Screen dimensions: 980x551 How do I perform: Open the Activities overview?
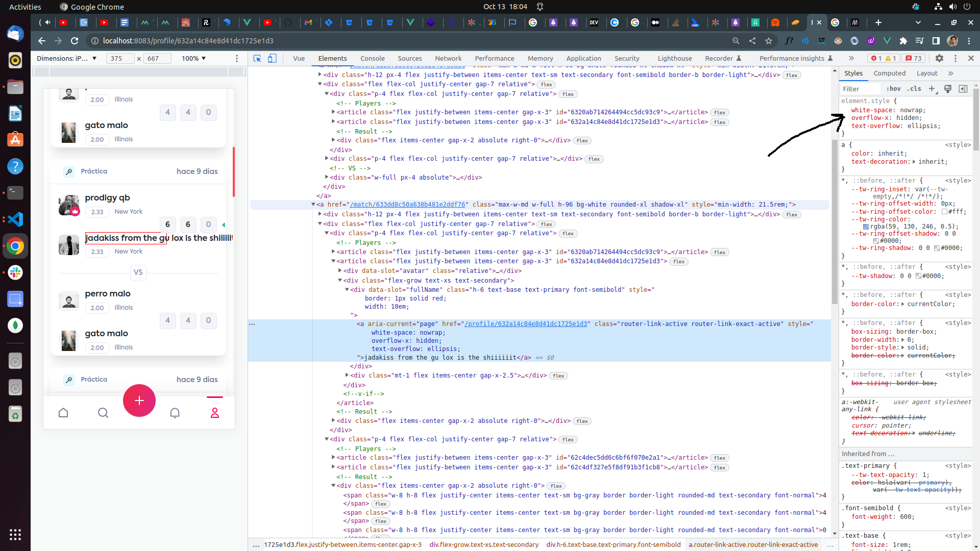(25, 7)
